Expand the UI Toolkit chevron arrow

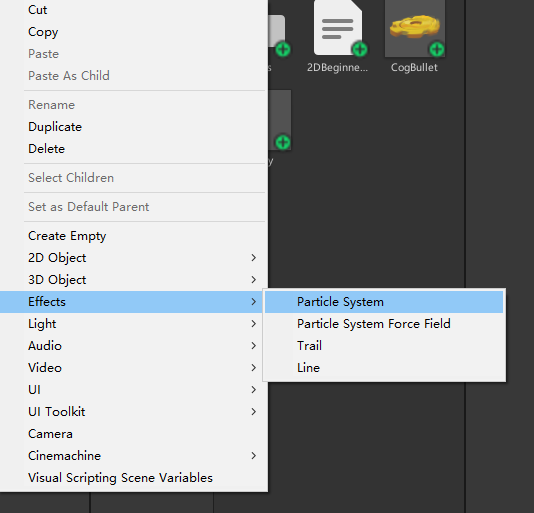[253, 411]
